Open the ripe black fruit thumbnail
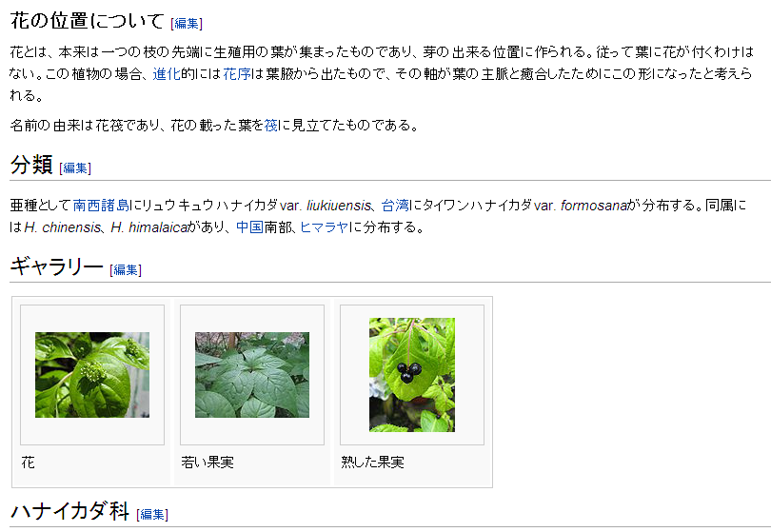771x532 pixels. pos(412,375)
